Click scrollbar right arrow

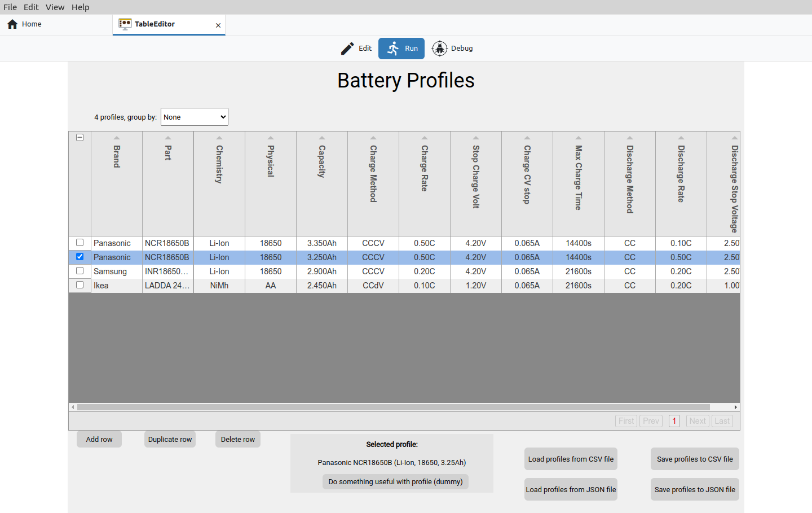click(x=736, y=407)
